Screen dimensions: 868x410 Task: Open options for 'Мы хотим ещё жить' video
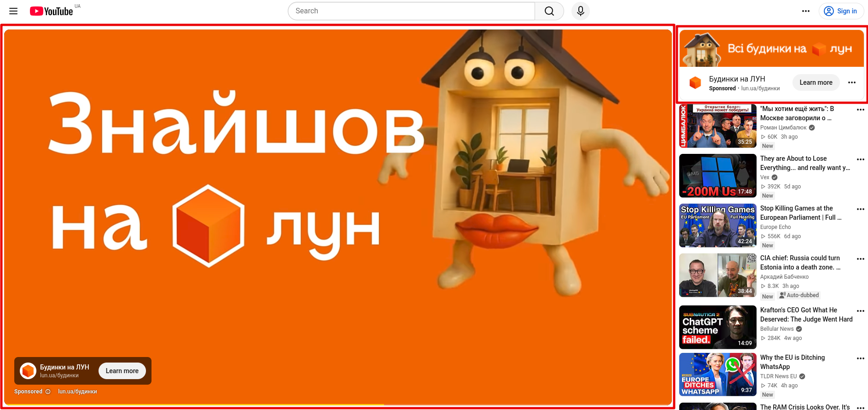861,110
